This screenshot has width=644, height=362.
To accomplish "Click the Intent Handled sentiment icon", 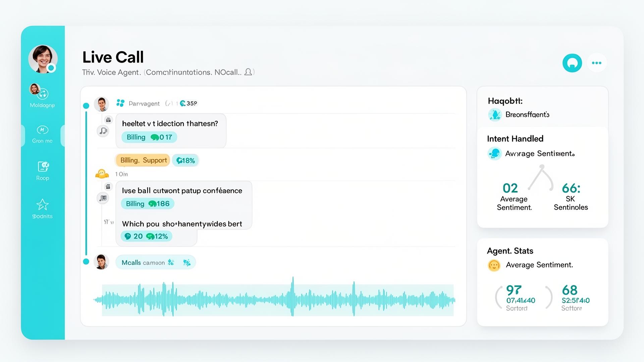I will [x=494, y=154].
